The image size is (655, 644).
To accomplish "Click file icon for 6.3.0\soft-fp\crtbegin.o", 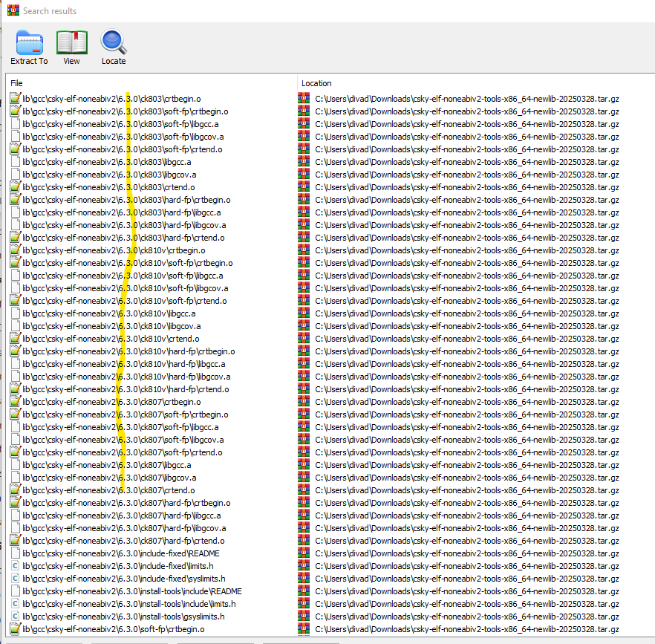I will click(16, 628).
